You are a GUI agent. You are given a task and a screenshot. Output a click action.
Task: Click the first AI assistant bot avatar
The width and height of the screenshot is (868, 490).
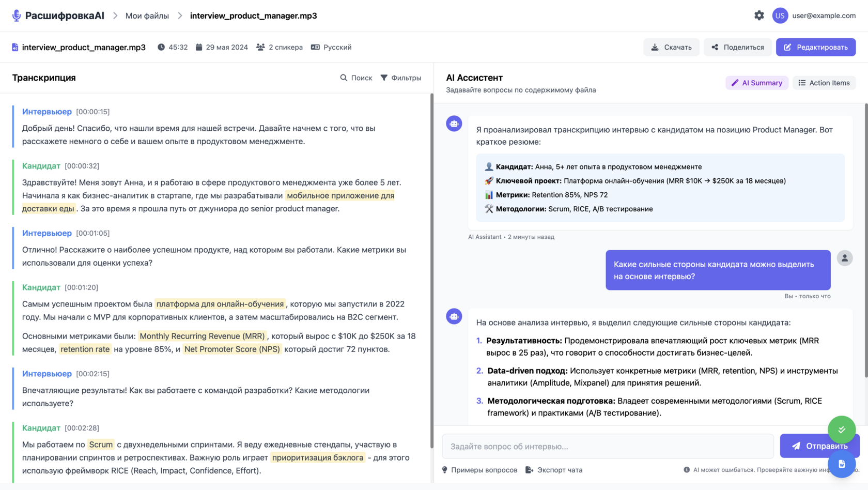point(454,124)
